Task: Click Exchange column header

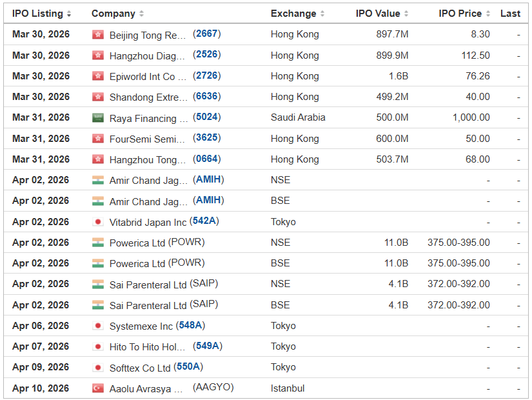Action: pyautogui.click(x=297, y=14)
